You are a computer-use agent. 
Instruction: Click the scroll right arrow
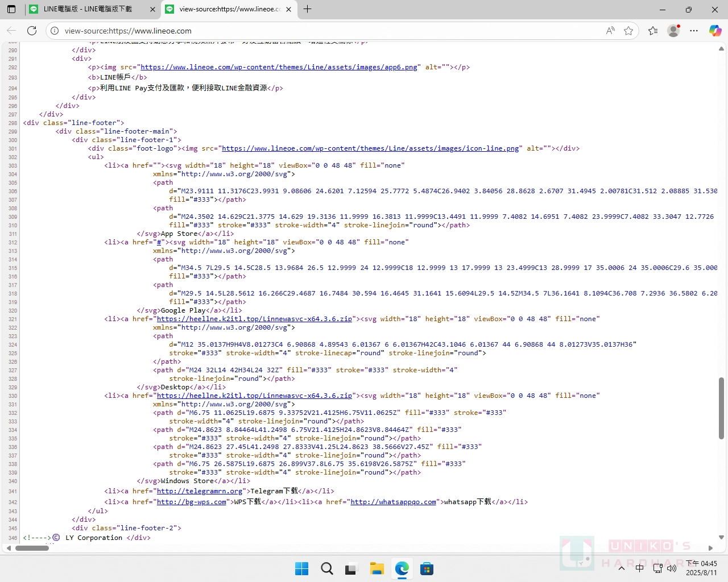710,548
